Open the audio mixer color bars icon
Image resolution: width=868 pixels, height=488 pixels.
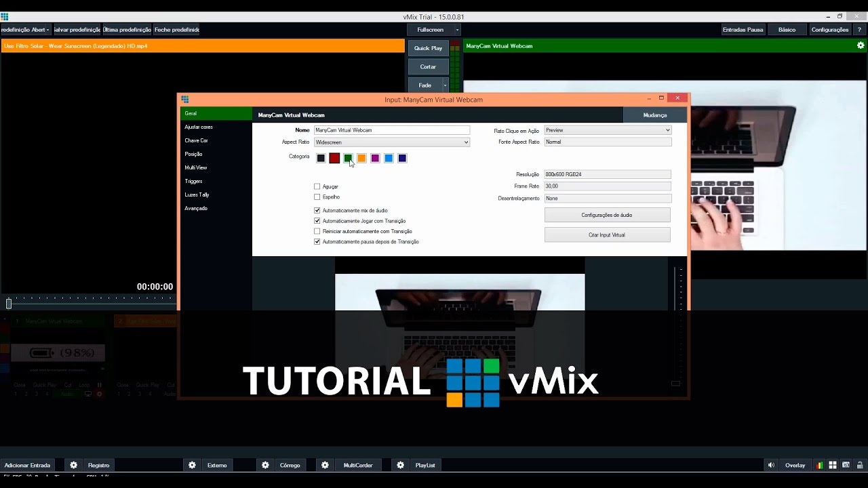click(821, 465)
